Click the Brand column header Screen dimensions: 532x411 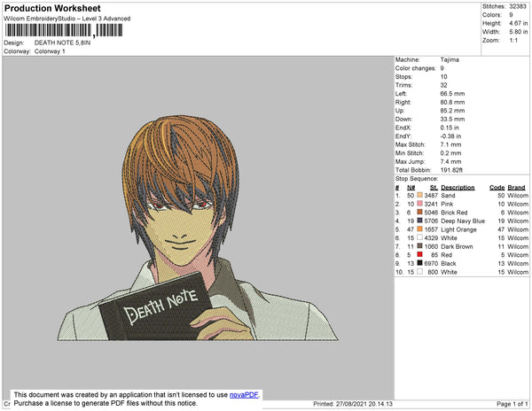pos(516,188)
